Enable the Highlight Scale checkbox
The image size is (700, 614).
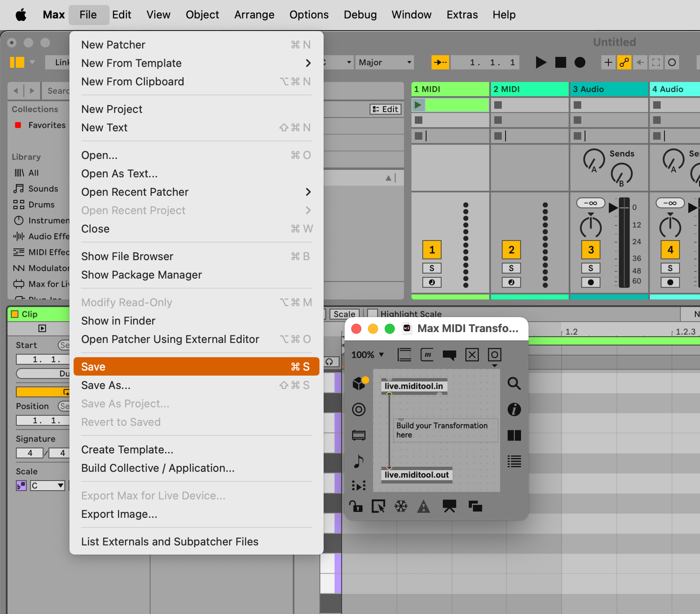click(x=372, y=313)
